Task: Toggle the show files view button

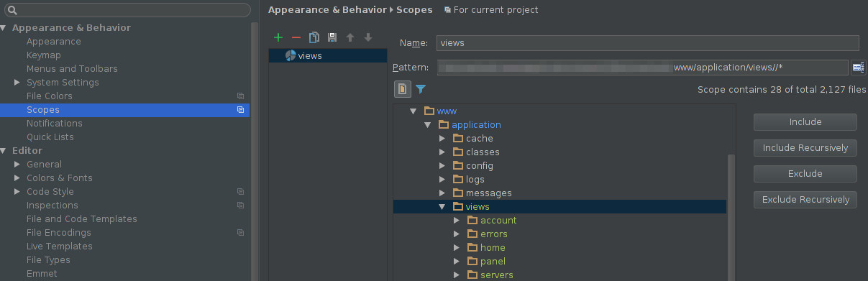Action: (x=403, y=89)
